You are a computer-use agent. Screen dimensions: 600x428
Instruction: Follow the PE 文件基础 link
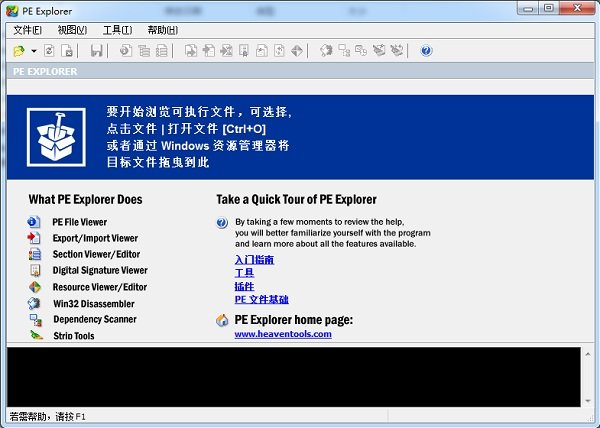click(x=261, y=299)
